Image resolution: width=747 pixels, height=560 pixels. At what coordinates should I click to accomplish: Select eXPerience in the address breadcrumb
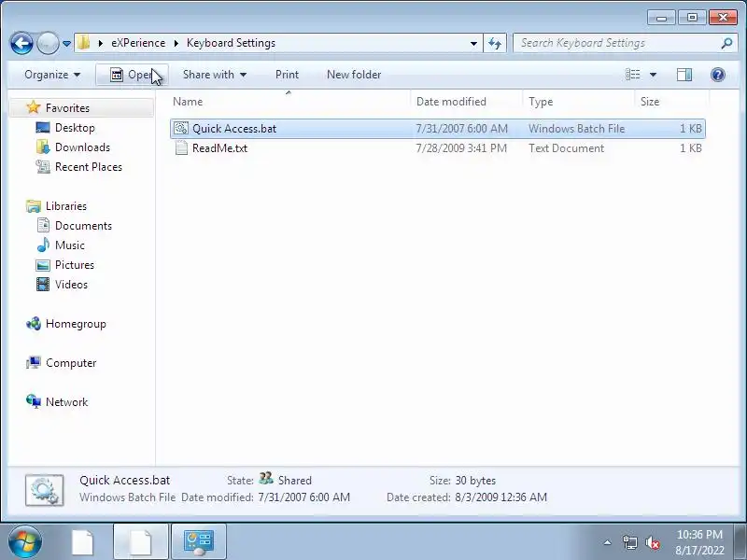(138, 43)
